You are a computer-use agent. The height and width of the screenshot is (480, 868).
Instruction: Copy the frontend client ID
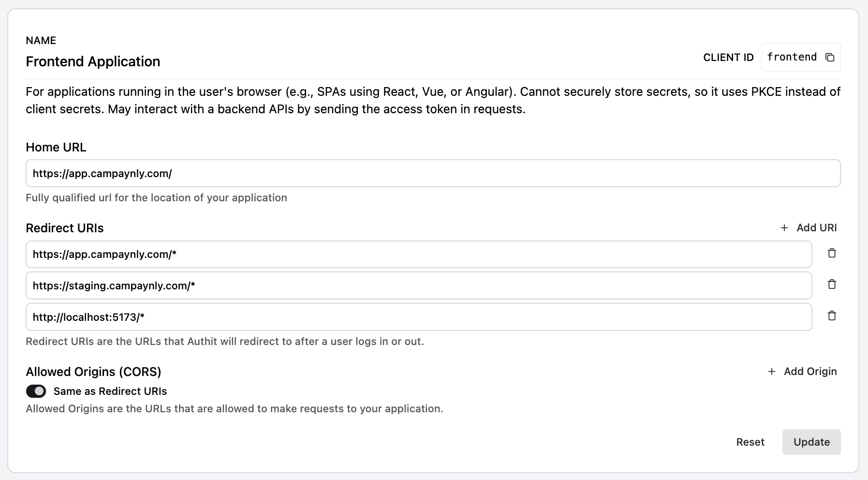coord(830,58)
